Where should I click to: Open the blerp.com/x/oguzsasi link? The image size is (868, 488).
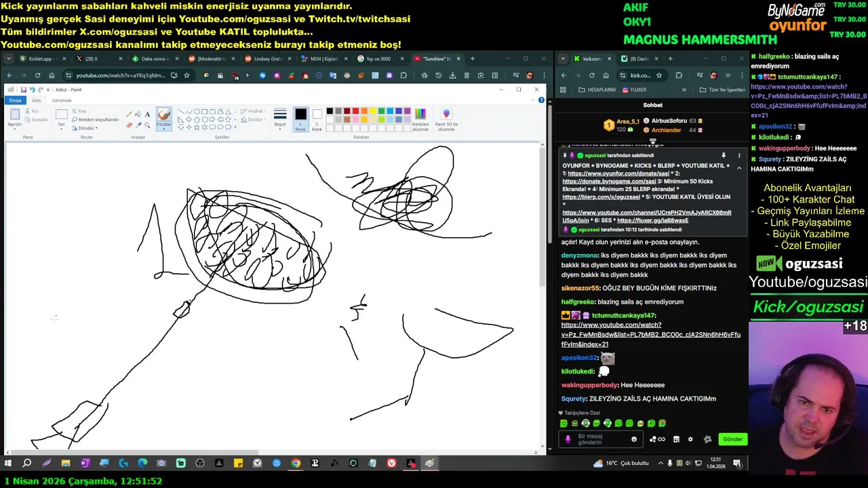[x=601, y=197]
